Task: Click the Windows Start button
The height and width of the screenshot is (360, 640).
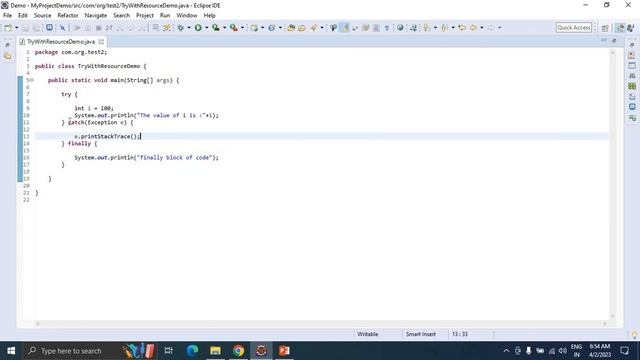Action: [x=11, y=351]
